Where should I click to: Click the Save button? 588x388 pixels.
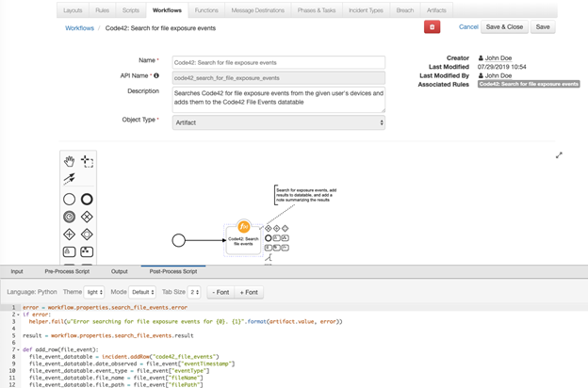pos(543,27)
